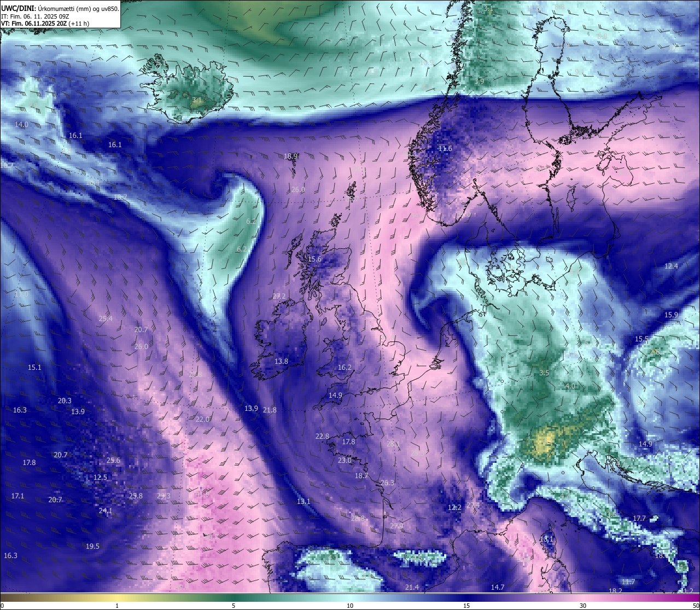Click the '10' tick on the colour scale
Screen dimensions: 700x610
(350, 606)
